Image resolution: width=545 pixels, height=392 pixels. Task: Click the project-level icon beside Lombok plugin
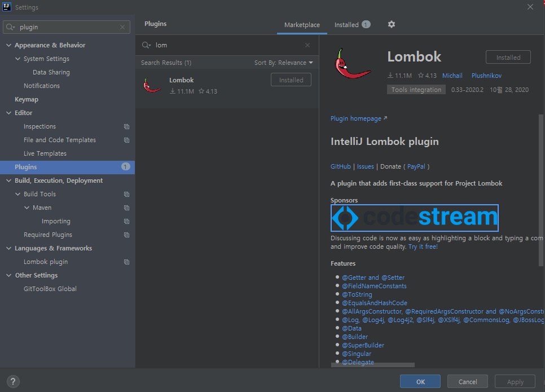pos(126,262)
